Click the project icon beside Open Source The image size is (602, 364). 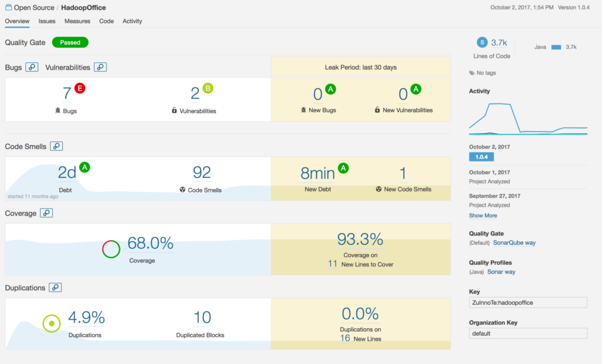(8, 7)
